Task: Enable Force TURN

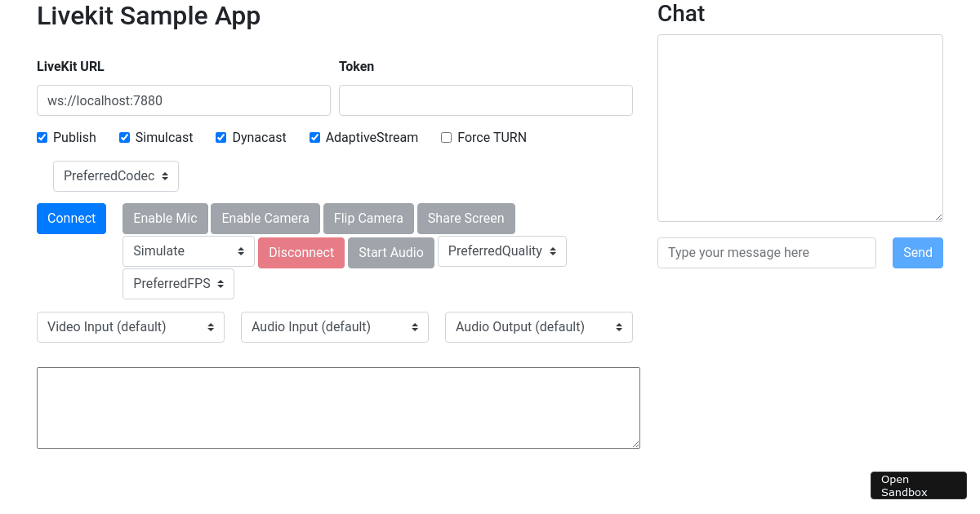Action: 446,137
